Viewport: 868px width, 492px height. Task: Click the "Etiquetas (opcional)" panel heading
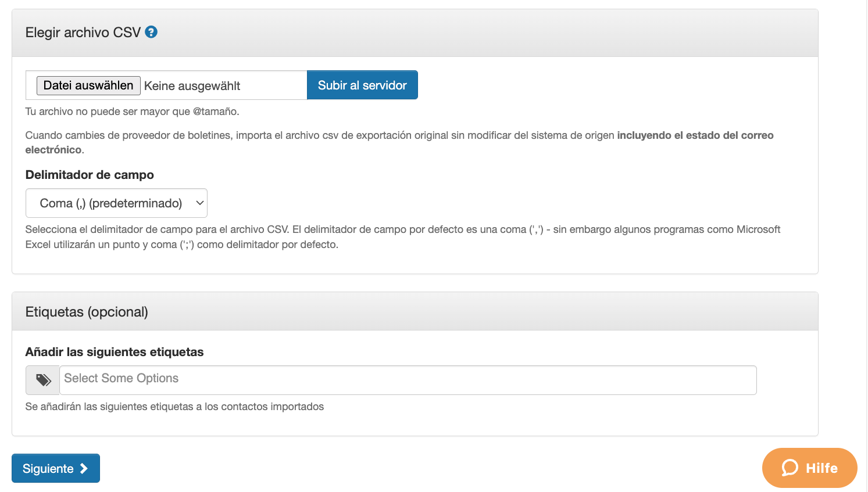pyautogui.click(x=87, y=312)
